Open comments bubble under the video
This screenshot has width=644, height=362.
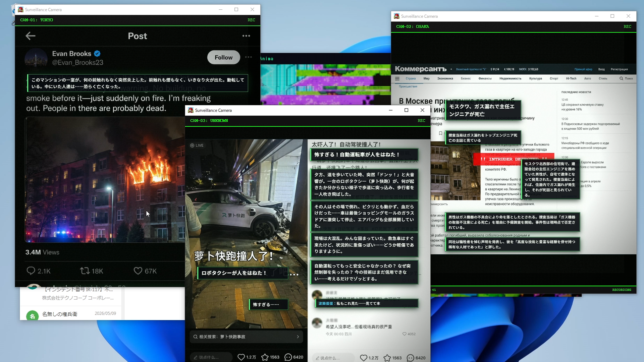point(288,357)
